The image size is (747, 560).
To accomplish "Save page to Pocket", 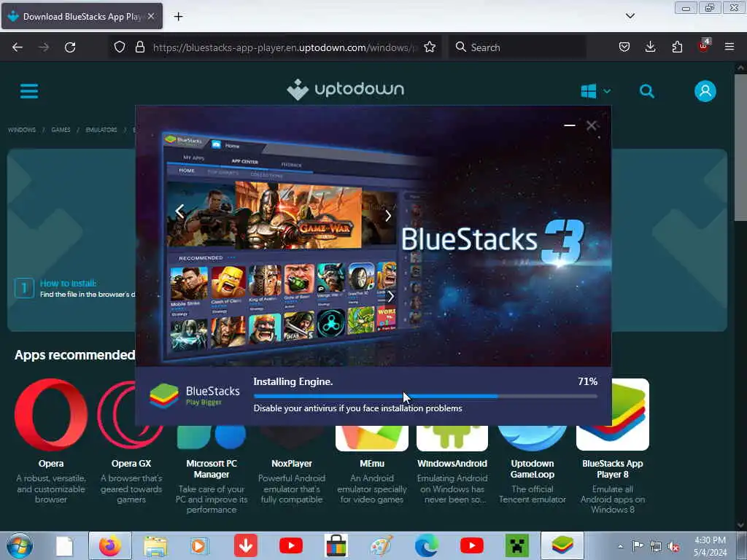I will [624, 47].
